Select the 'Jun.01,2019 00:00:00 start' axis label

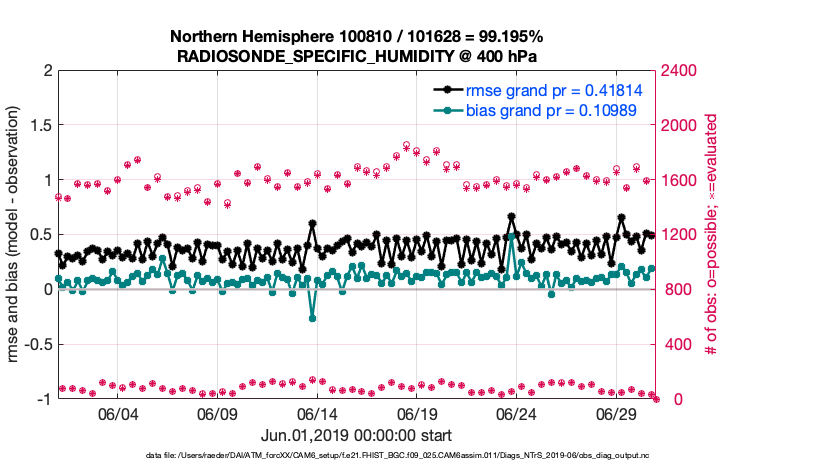(357, 435)
